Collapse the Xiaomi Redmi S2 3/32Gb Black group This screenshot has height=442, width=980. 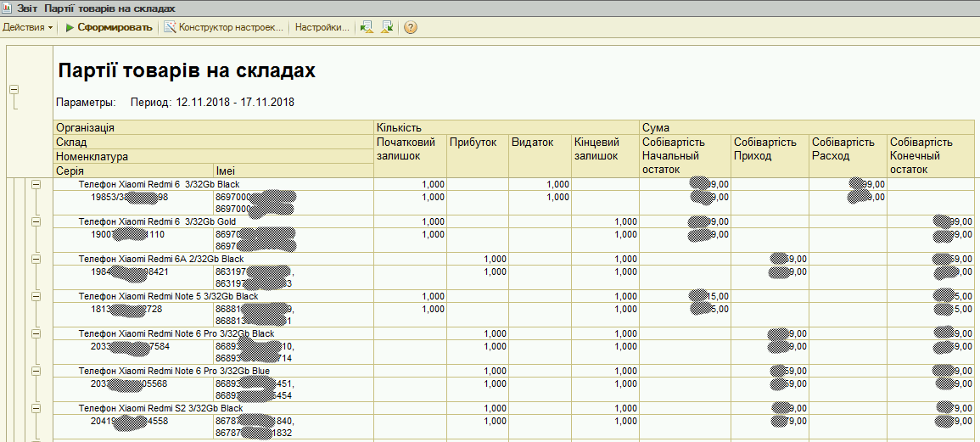[36, 408]
